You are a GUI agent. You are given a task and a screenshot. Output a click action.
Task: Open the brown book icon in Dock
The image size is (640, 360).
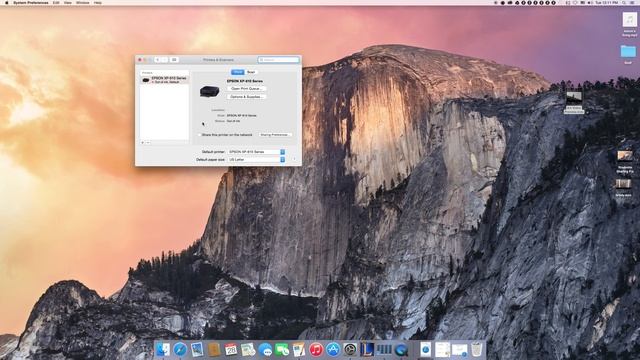[214, 350]
